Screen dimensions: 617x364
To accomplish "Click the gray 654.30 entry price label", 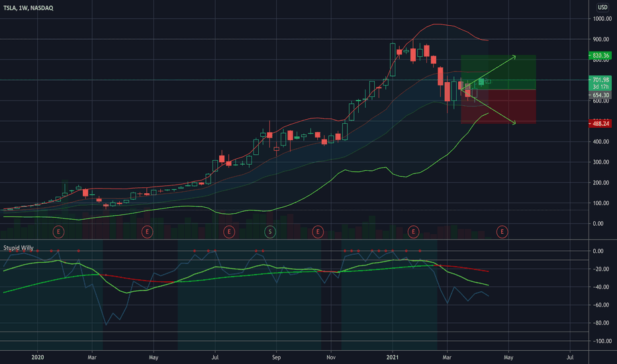I will (x=600, y=95).
